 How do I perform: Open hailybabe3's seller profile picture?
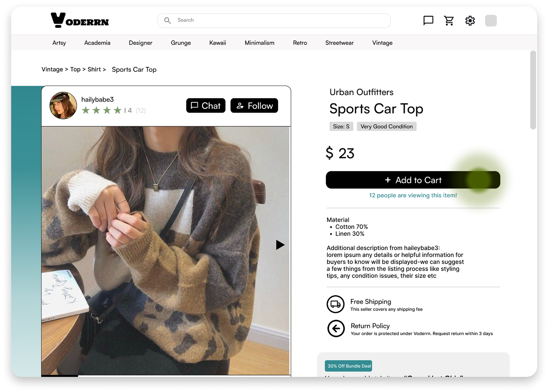click(63, 106)
